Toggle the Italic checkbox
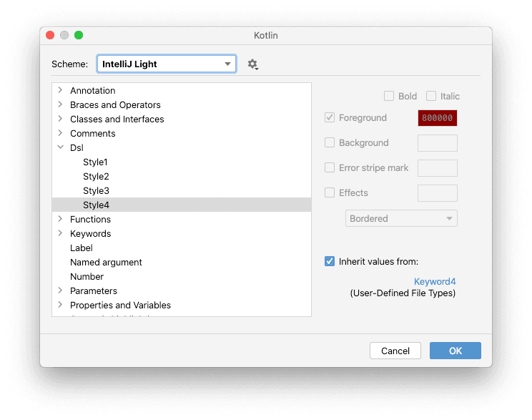This screenshot has height=420, width=532. click(x=431, y=96)
